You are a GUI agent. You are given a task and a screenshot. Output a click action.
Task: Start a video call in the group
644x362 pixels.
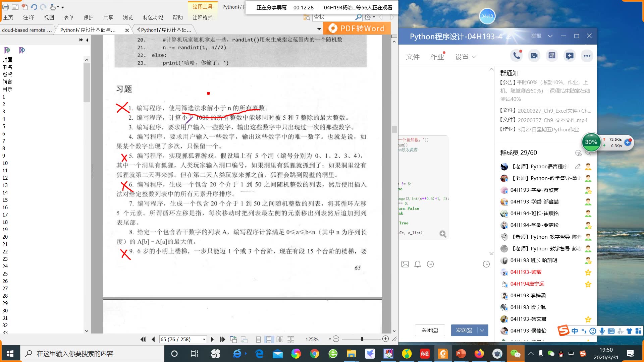pos(534,56)
